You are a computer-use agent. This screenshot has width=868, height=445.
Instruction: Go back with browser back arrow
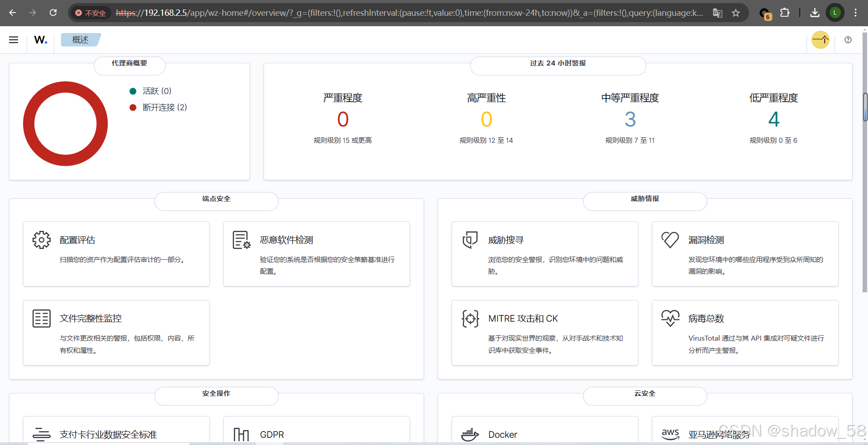pyautogui.click(x=13, y=13)
